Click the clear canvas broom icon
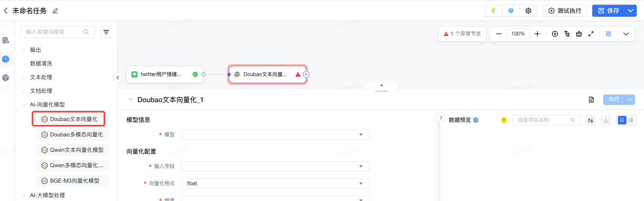This screenshot has width=644, height=201. 579,34
